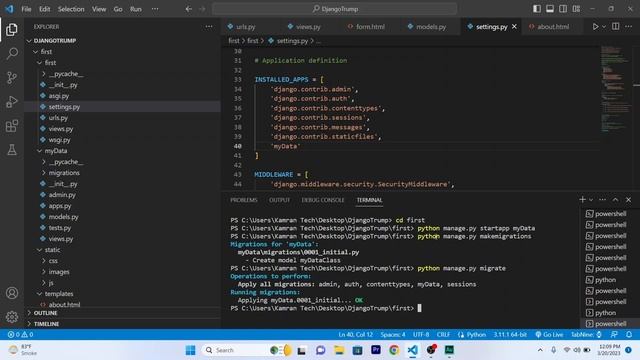This screenshot has height=360, width=640.
Task: Open the Extensions view
Action: pos(12,126)
